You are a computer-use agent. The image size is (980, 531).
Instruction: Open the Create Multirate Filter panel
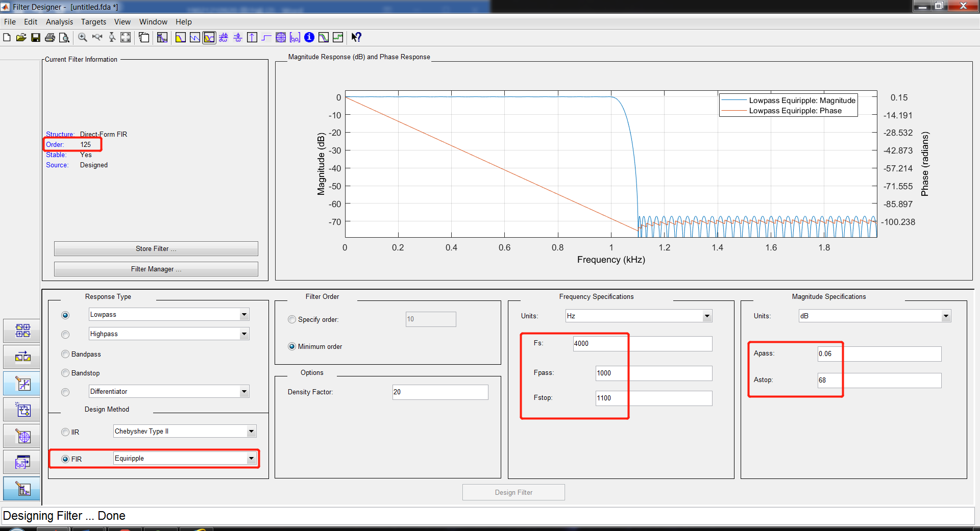[x=22, y=331]
